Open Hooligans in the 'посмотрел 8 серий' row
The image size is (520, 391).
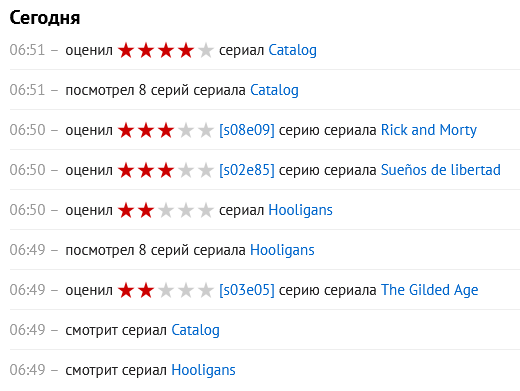(x=282, y=250)
